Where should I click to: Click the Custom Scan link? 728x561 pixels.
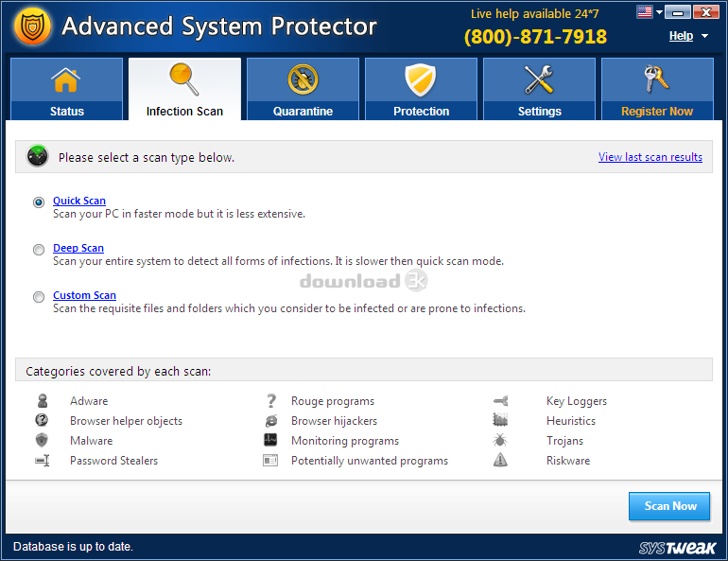coord(84,295)
